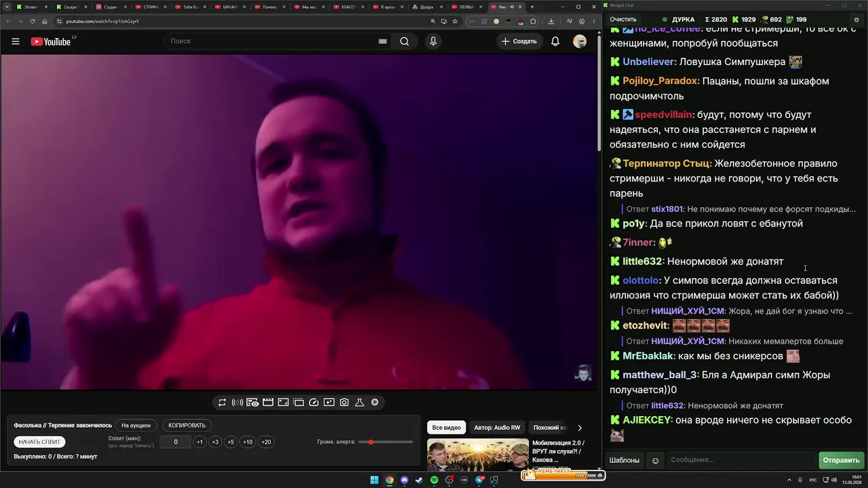
Task: Click the add-screen plus icon in player toolbar
Action: [329, 403]
